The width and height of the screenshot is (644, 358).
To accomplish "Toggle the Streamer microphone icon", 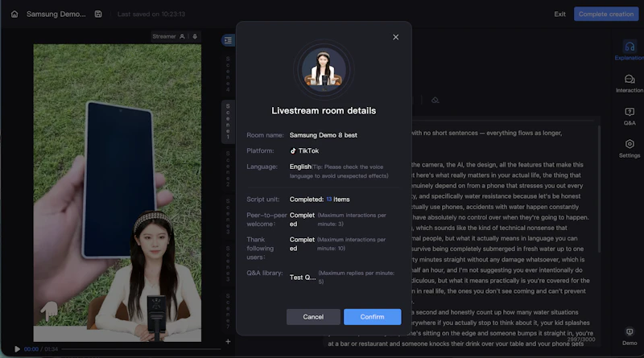I will pyautogui.click(x=195, y=36).
